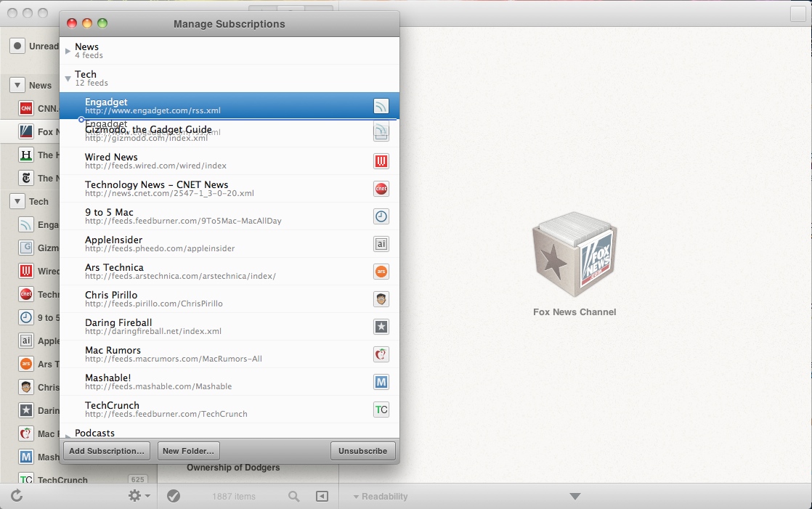Click the TechCrunch 625 unread count badge
The width and height of the screenshot is (812, 509).
pyautogui.click(x=137, y=479)
